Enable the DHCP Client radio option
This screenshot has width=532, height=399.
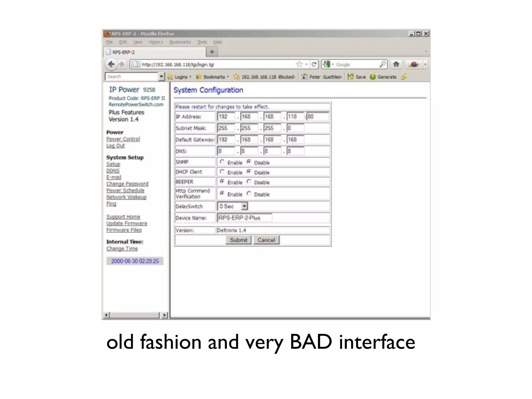(x=222, y=172)
